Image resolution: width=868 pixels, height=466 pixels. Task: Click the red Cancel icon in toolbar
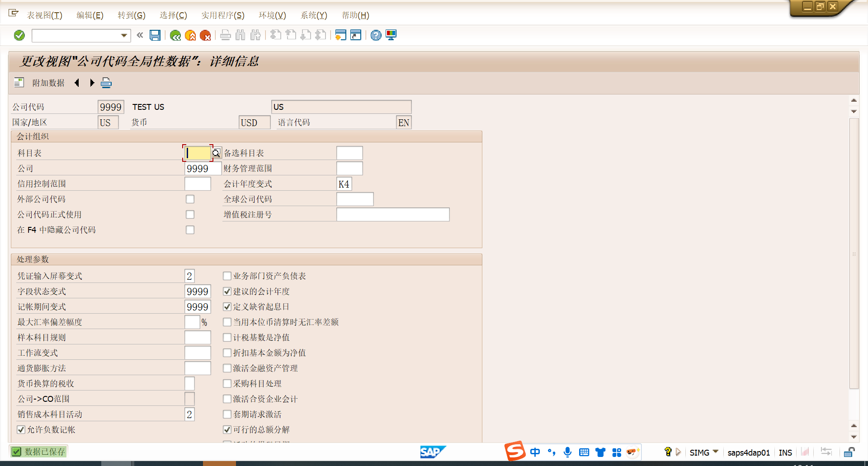click(x=205, y=35)
